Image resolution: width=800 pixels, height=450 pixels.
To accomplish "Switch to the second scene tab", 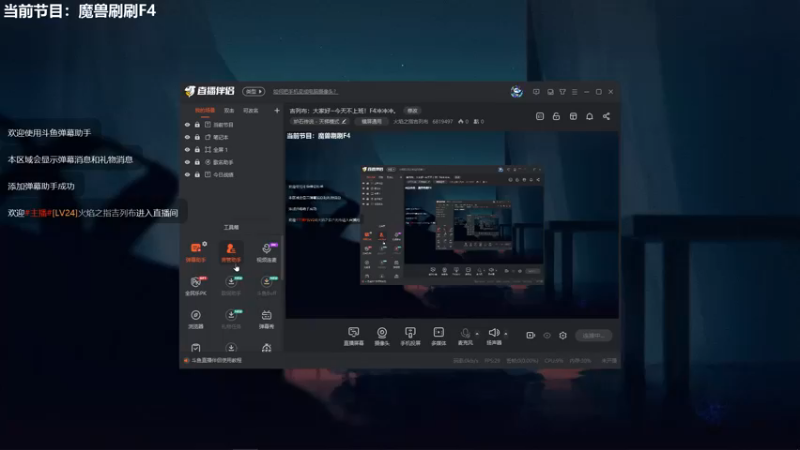I will point(229,110).
